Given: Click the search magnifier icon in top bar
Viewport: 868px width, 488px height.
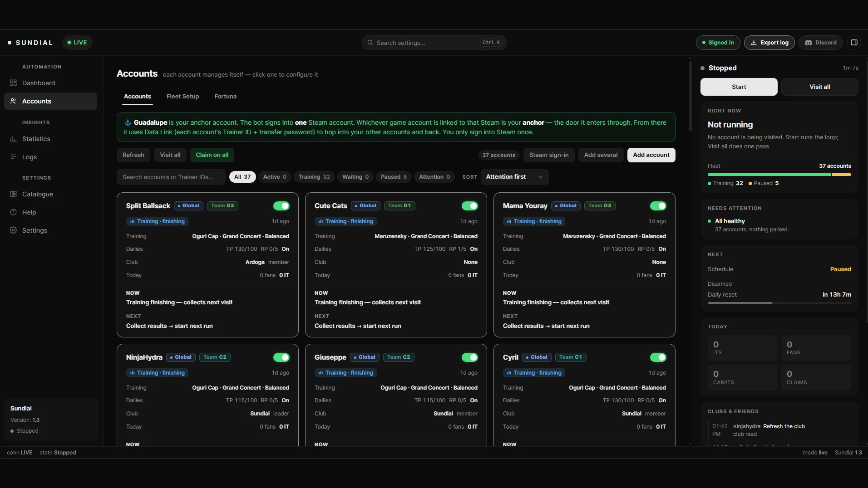Looking at the screenshot, I should (x=370, y=43).
